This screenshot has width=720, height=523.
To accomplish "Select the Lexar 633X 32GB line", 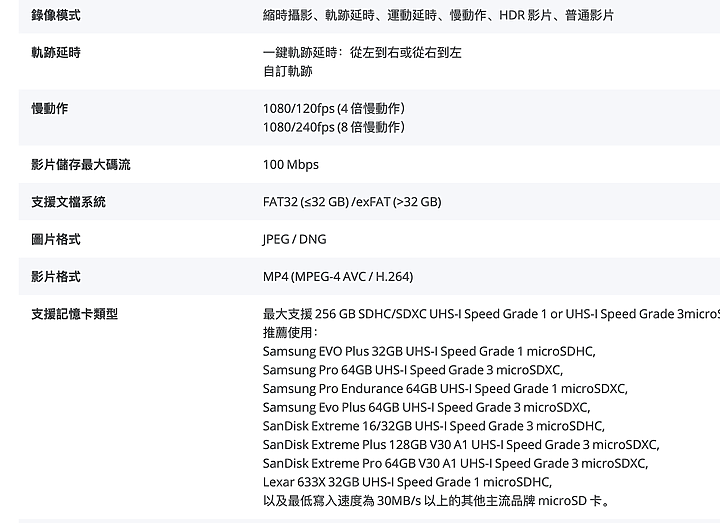I will click(407, 482).
